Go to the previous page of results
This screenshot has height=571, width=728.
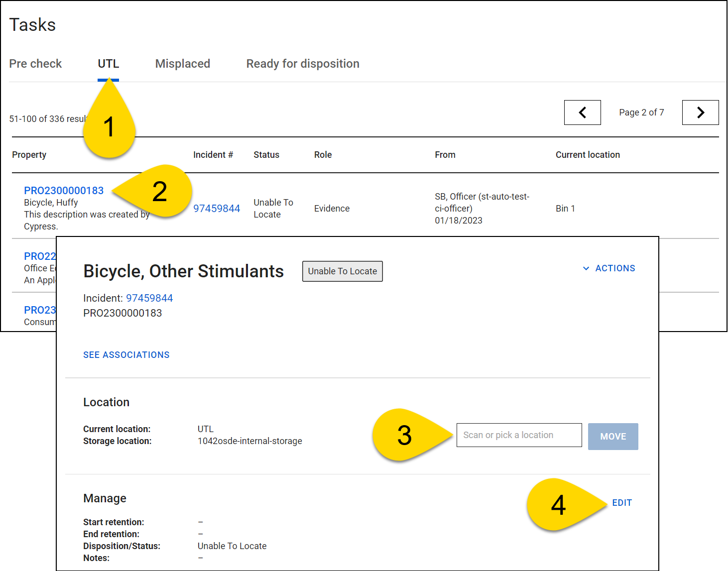pos(582,113)
